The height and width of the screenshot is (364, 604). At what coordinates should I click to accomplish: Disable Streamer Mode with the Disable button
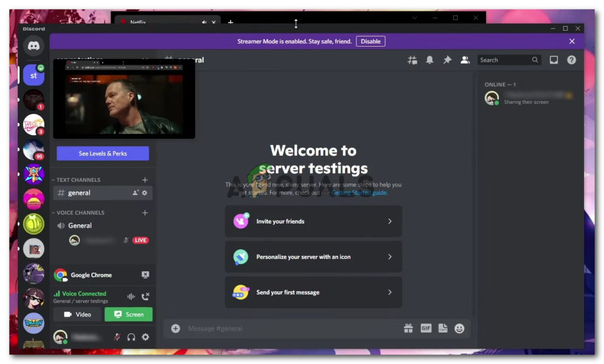pyautogui.click(x=371, y=41)
